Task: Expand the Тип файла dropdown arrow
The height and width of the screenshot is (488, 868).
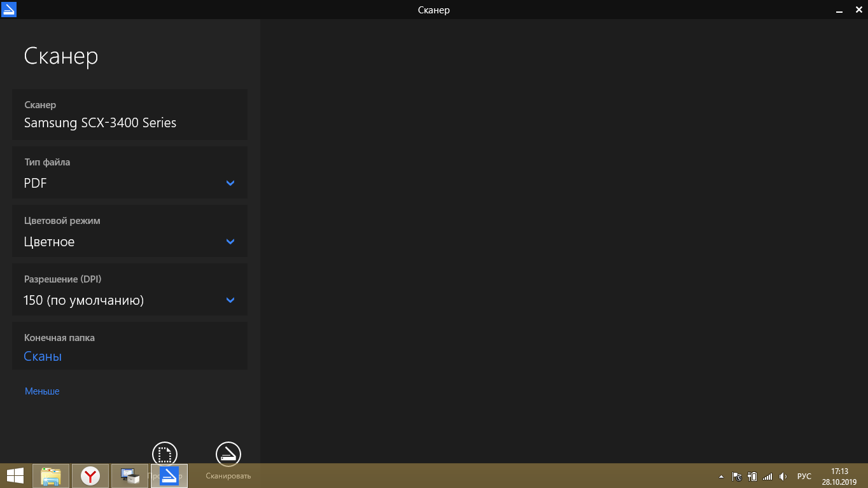Action: (230, 183)
